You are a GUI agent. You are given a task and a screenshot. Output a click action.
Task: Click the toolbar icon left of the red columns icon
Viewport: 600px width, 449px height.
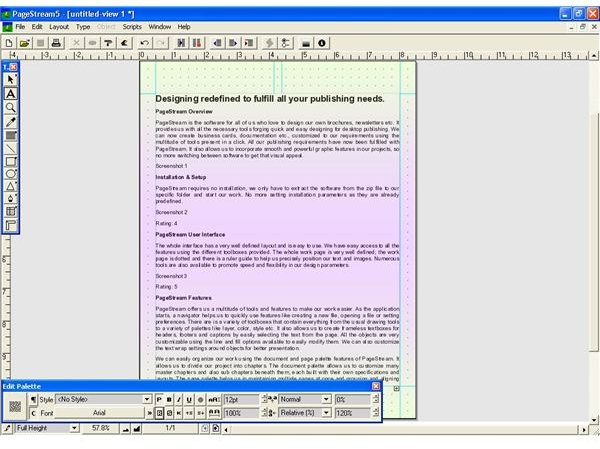(181, 43)
